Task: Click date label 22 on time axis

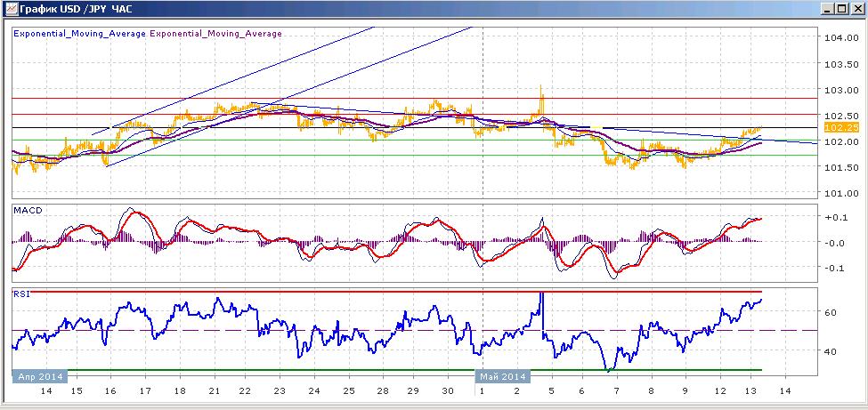Action: (244, 391)
